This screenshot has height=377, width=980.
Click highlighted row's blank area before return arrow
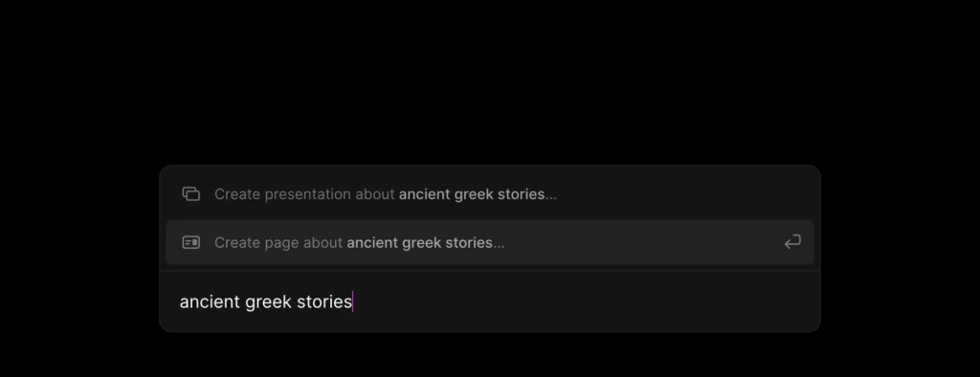644,242
